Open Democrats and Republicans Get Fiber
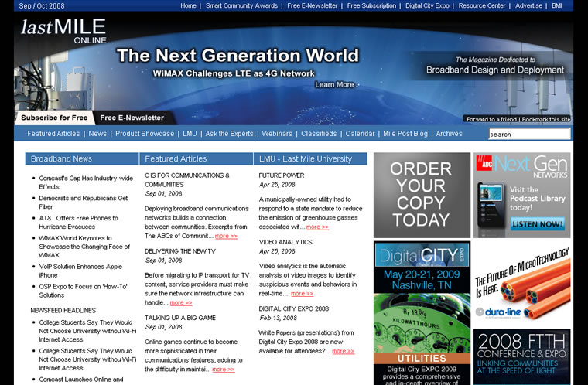588x385 pixels. tap(84, 203)
